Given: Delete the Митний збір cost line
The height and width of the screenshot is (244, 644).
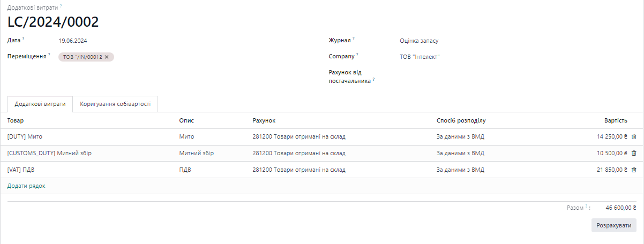Looking at the screenshot, I should click(x=634, y=154).
